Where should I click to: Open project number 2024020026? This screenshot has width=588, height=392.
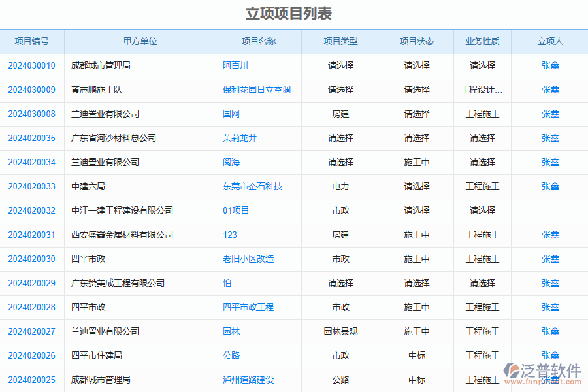[x=32, y=356]
